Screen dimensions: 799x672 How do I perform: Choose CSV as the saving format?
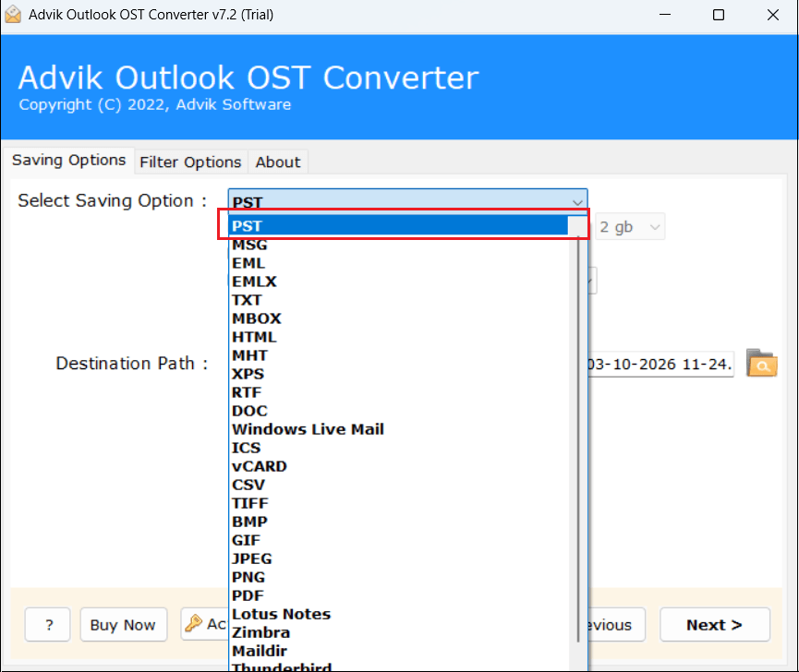(x=399, y=485)
